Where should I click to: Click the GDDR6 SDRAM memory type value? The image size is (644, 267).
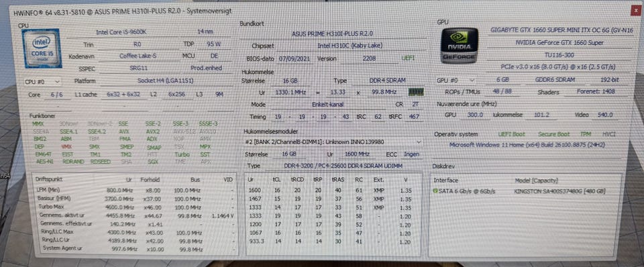tap(555, 80)
